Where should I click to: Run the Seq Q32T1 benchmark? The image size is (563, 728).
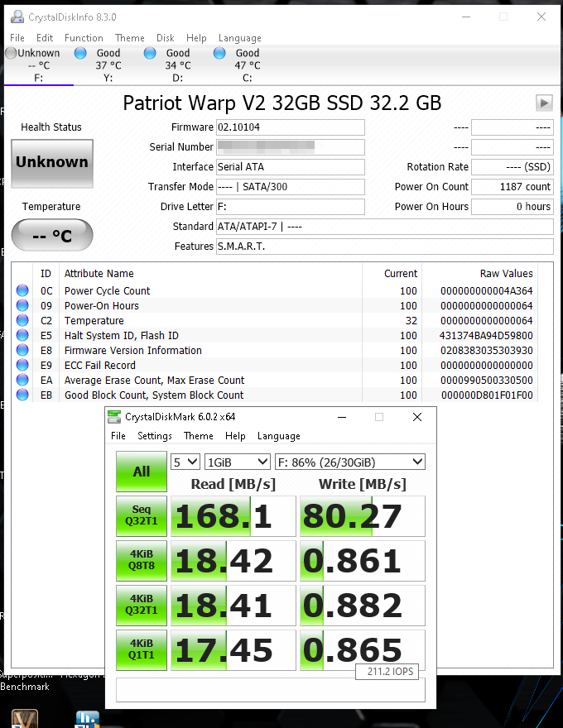(x=142, y=516)
